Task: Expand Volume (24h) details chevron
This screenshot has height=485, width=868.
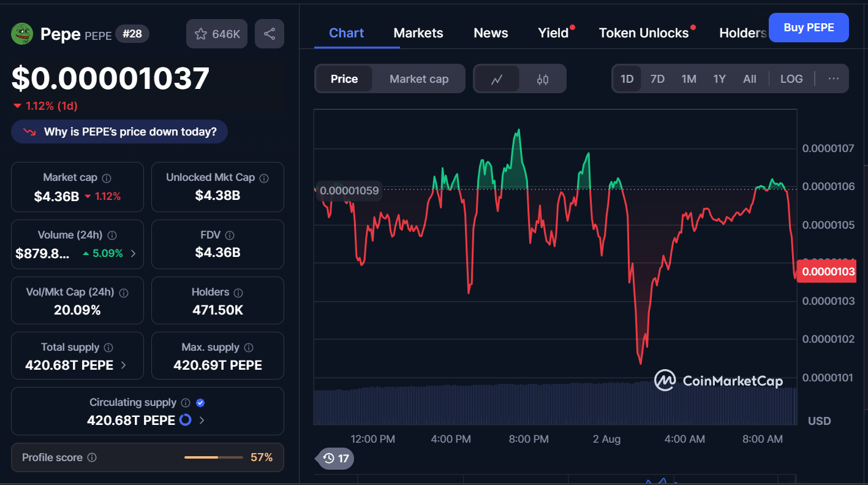Action: [x=134, y=253]
